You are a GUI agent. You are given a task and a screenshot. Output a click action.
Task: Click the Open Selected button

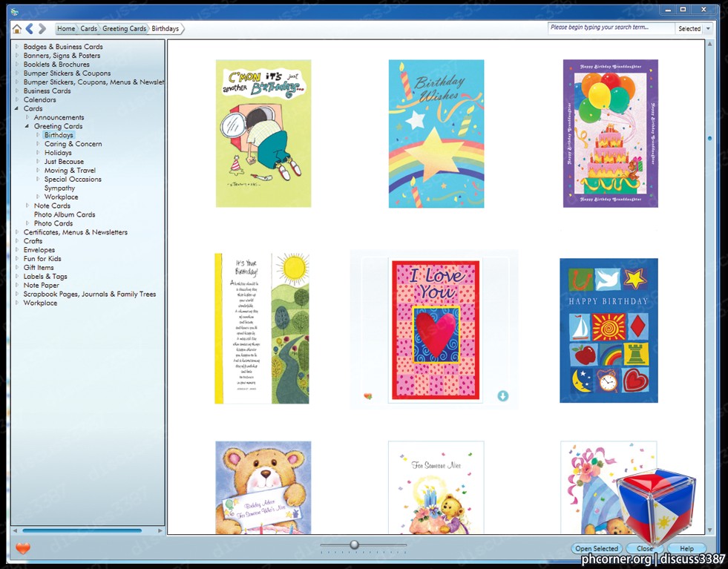tap(597, 548)
